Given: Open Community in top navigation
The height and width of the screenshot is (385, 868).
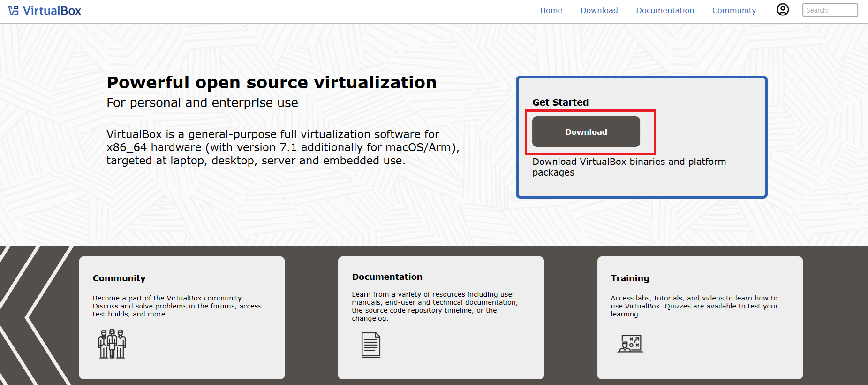Looking at the screenshot, I should click(734, 10).
